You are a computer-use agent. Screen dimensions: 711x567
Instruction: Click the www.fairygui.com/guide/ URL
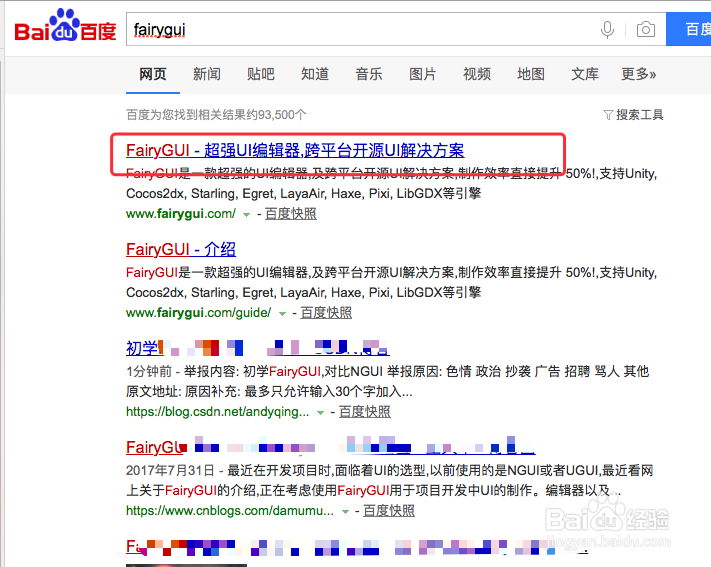pos(199,313)
